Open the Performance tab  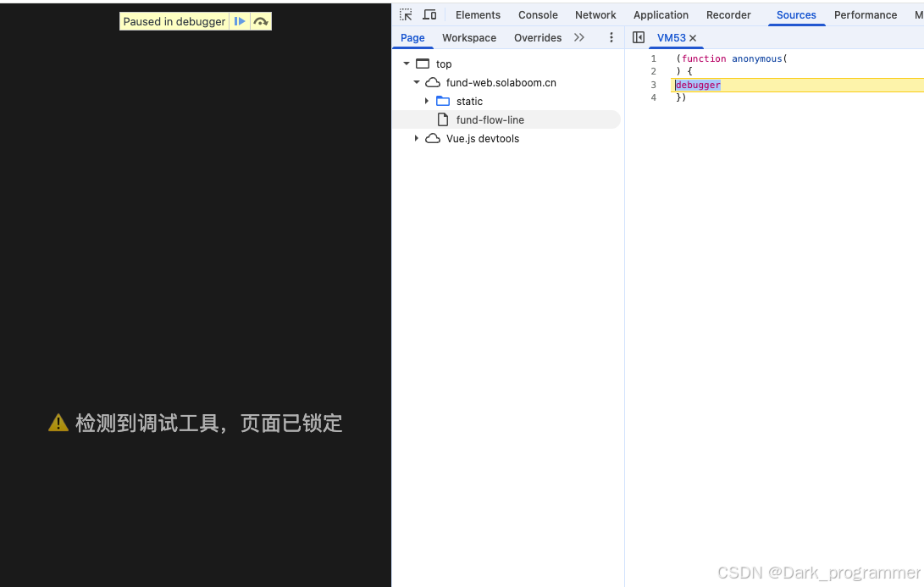coord(865,14)
